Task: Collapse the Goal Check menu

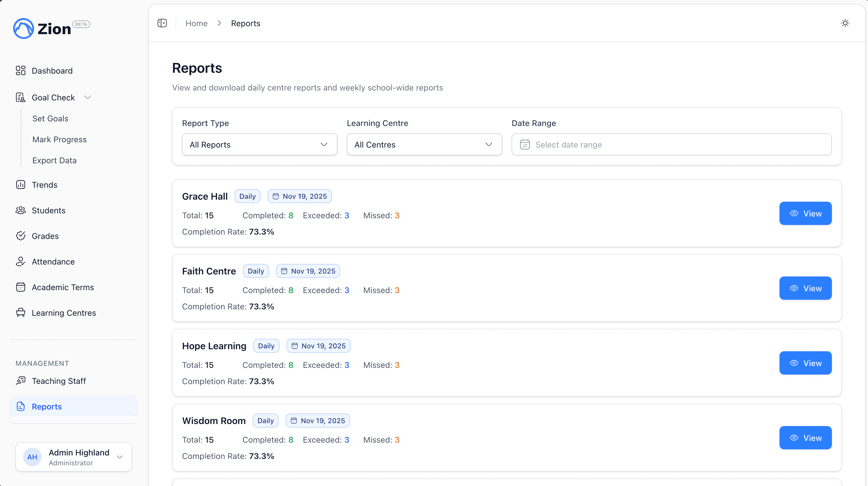Action: point(88,97)
